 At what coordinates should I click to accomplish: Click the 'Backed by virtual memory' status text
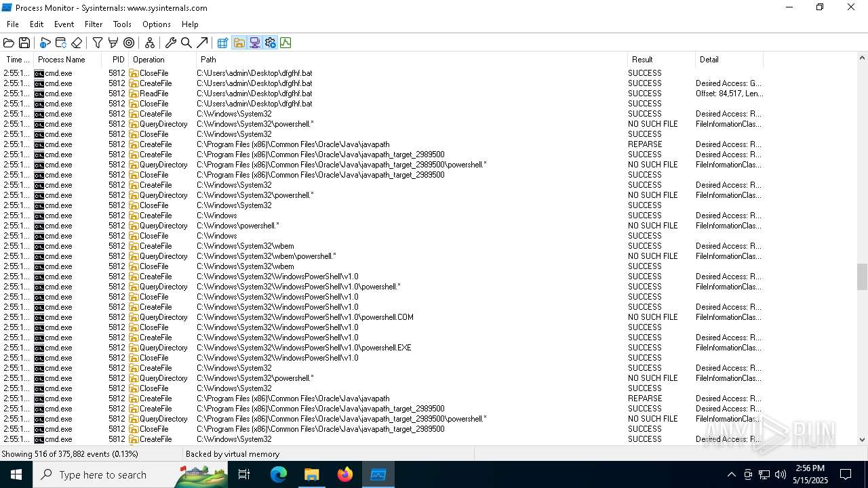233,454
